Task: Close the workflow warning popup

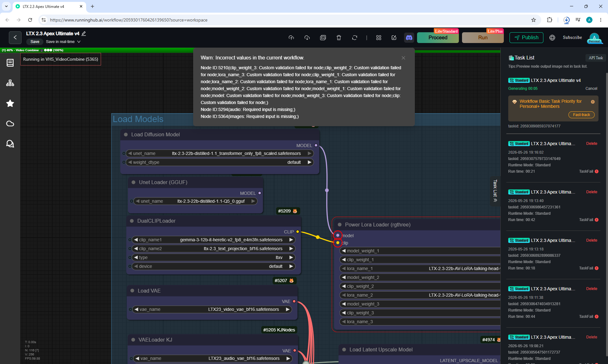Action: point(403,58)
